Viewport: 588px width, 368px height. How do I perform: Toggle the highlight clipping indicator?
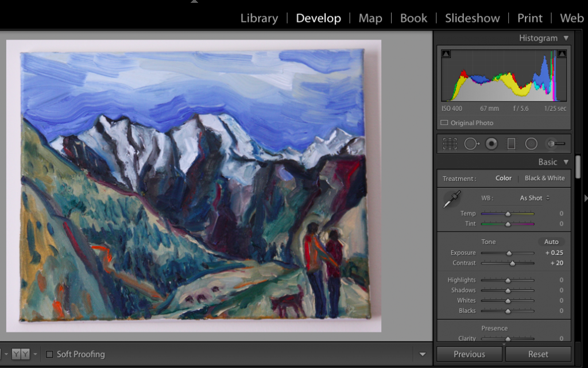564,53
